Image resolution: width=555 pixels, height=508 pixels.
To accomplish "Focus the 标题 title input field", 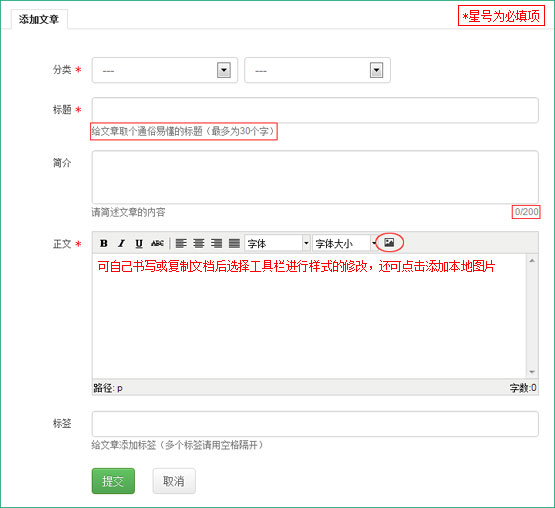I will [315, 110].
